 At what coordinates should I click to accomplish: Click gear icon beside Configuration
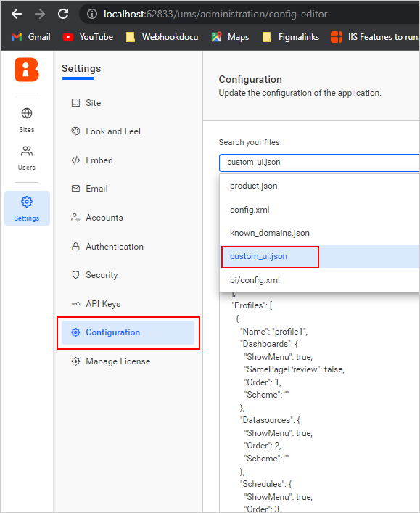click(75, 332)
